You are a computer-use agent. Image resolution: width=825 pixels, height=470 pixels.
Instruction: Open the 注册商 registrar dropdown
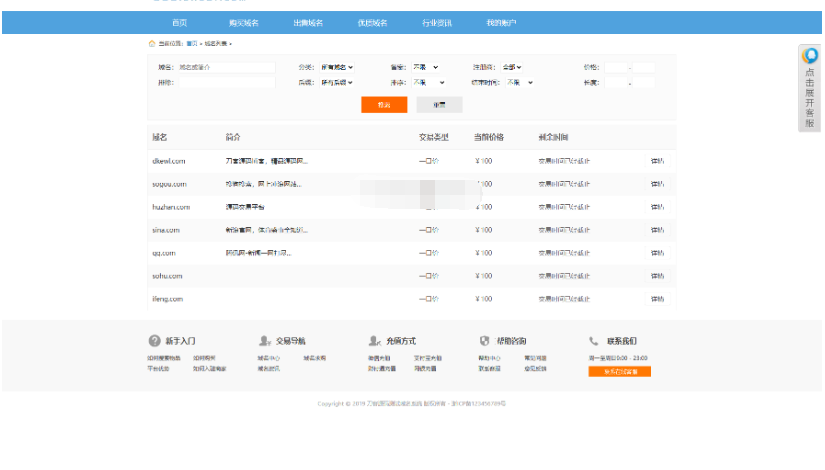(511, 67)
